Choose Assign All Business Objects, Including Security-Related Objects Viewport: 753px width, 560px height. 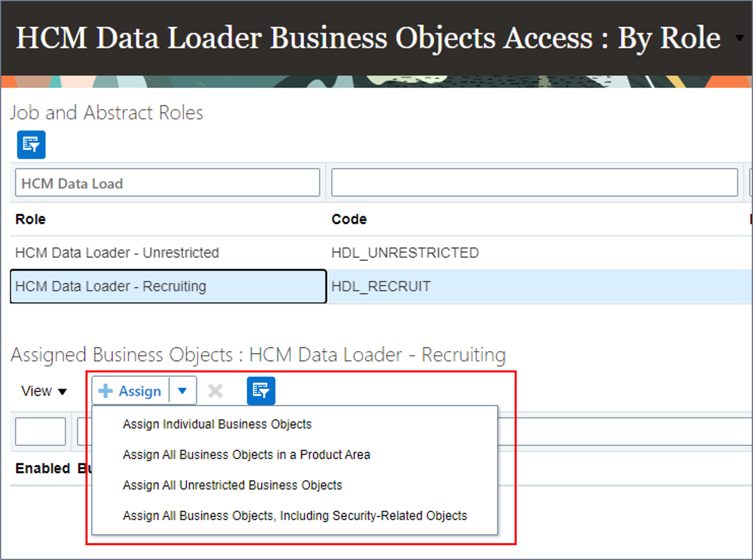click(295, 516)
